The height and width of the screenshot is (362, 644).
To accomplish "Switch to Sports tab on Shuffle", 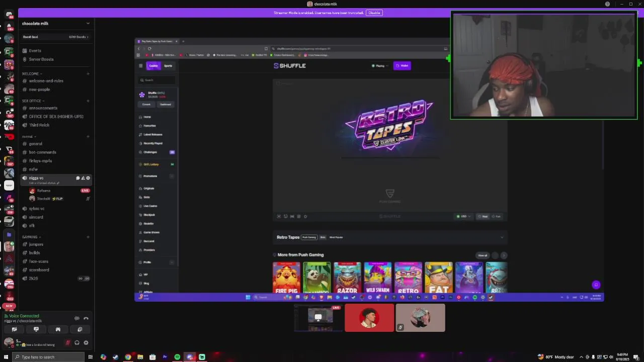I will (x=168, y=66).
